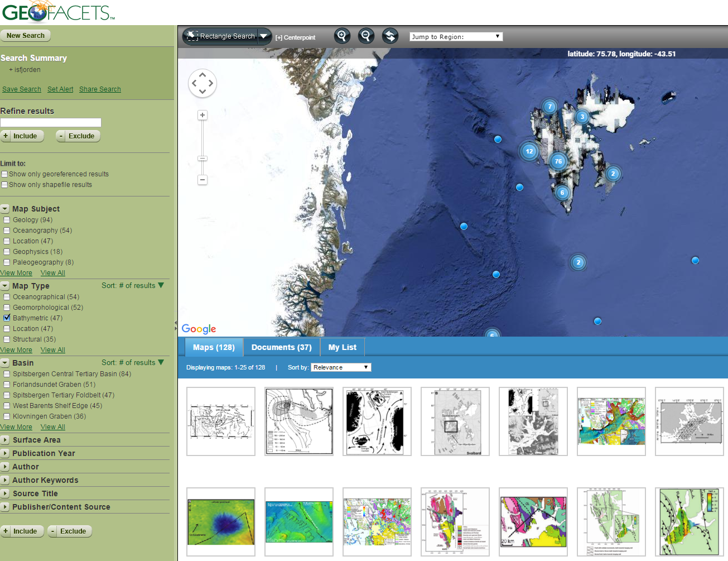The height and width of the screenshot is (561, 728).
Task: Open the Jump to Region dropdown
Action: [x=456, y=37]
